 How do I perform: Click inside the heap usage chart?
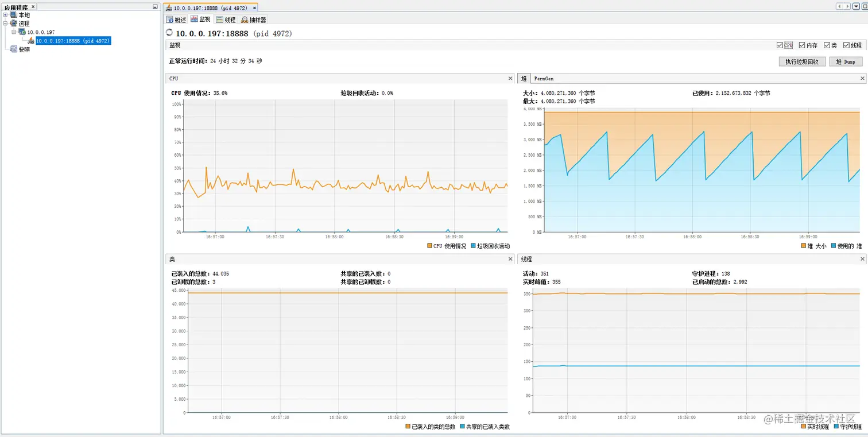tap(701, 170)
